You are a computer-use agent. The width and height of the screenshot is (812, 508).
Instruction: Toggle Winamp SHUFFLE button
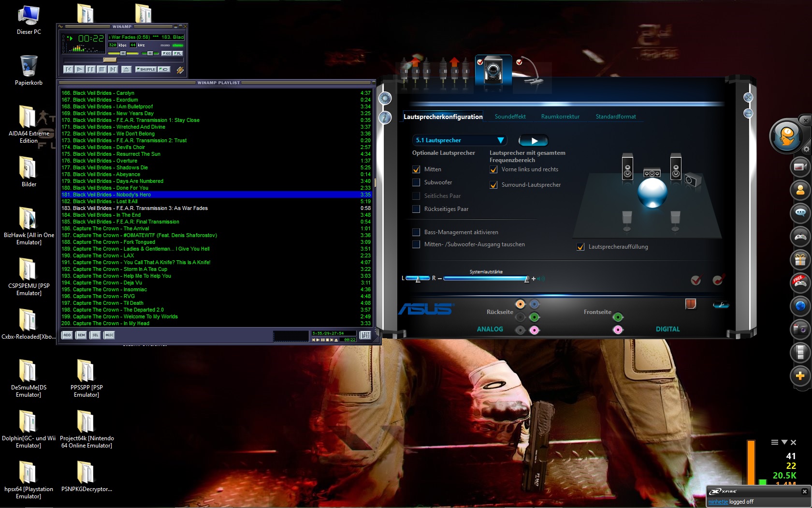(146, 69)
